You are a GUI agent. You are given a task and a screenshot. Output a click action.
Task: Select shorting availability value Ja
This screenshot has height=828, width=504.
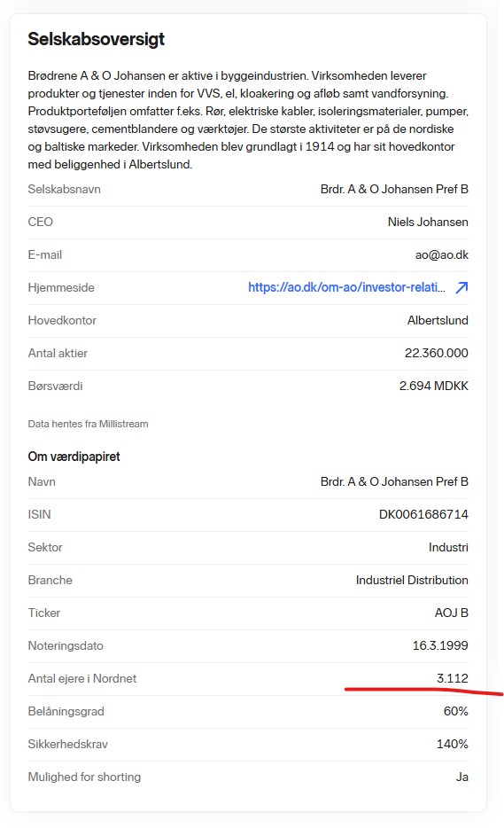point(462,777)
